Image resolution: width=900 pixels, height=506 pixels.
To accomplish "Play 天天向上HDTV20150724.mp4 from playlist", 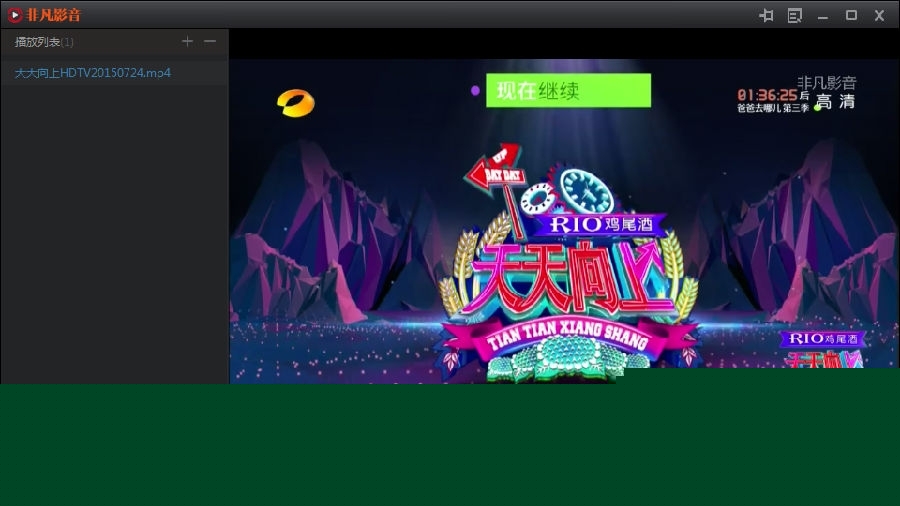I will (115, 73).
